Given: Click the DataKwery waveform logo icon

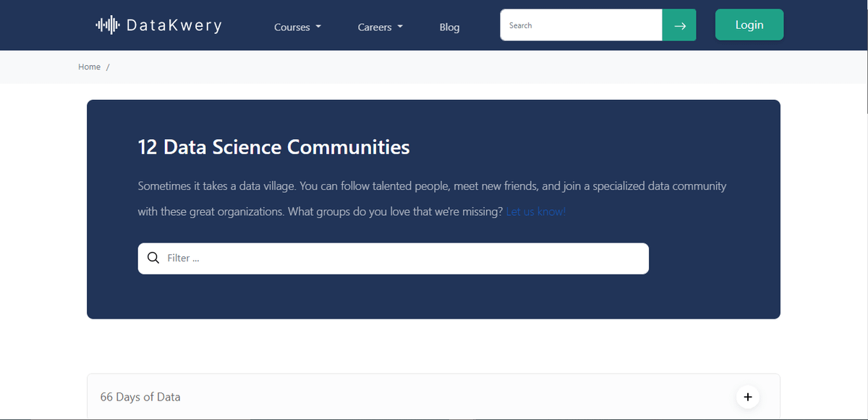Looking at the screenshot, I should pyautogui.click(x=108, y=25).
